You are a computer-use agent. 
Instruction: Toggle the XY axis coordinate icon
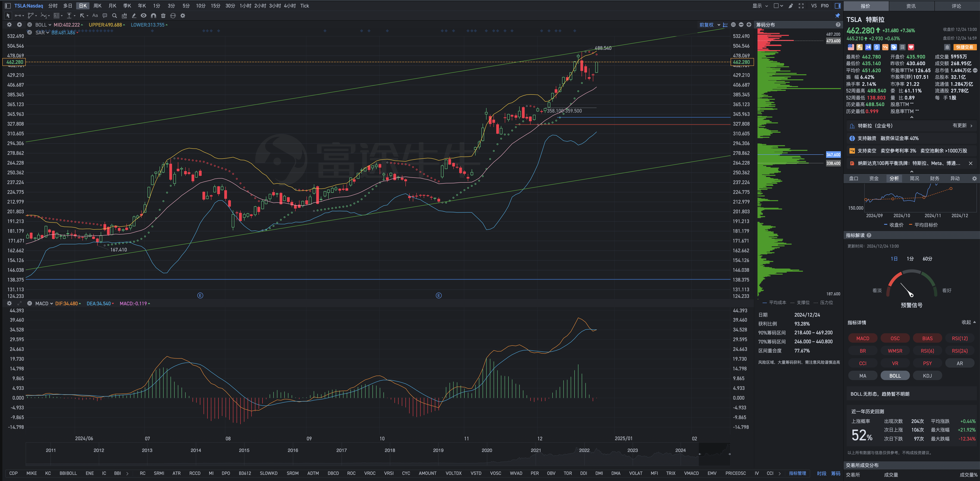pyautogui.click(x=725, y=25)
